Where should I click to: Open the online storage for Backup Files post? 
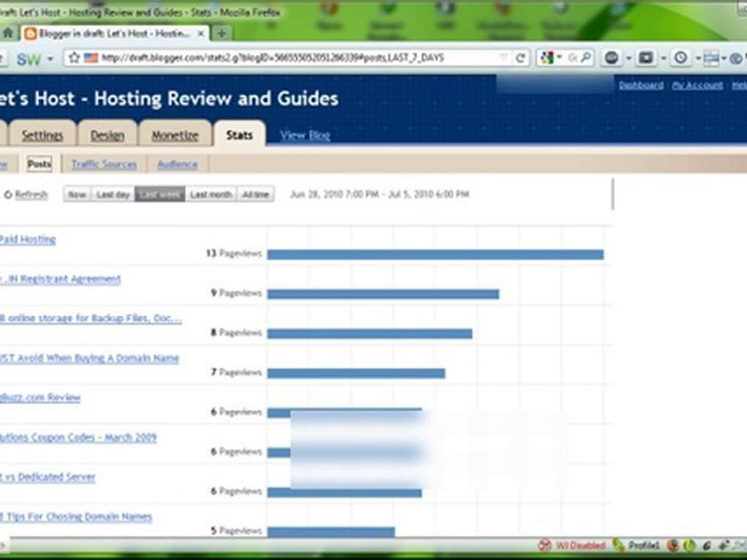tap(90, 318)
